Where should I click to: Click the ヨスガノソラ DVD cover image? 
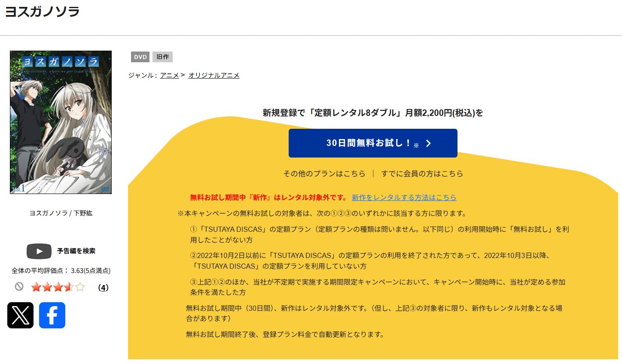pos(60,123)
